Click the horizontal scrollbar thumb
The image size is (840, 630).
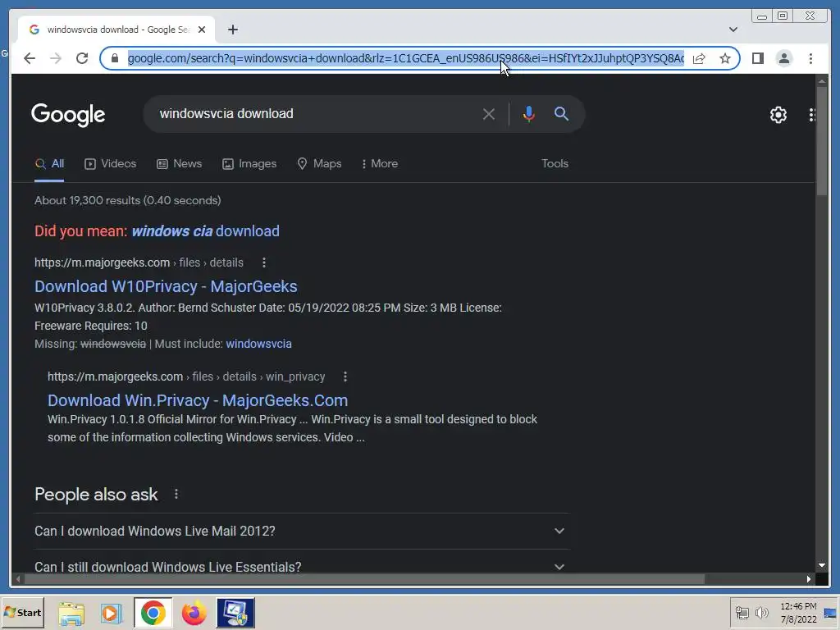click(x=365, y=579)
